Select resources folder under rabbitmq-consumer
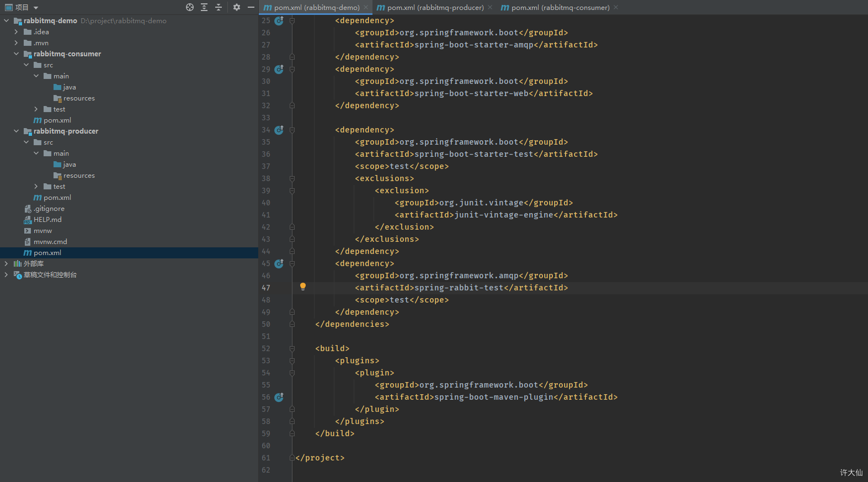Viewport: 868px width, 482px height. click(74, 98)
